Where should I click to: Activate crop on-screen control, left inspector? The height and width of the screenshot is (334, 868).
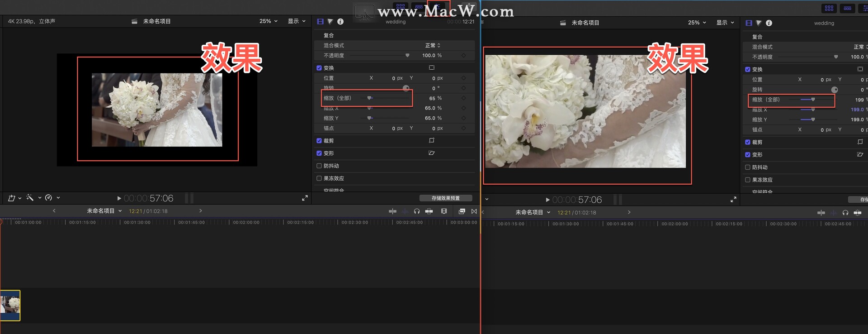click(x=432, y=141)
